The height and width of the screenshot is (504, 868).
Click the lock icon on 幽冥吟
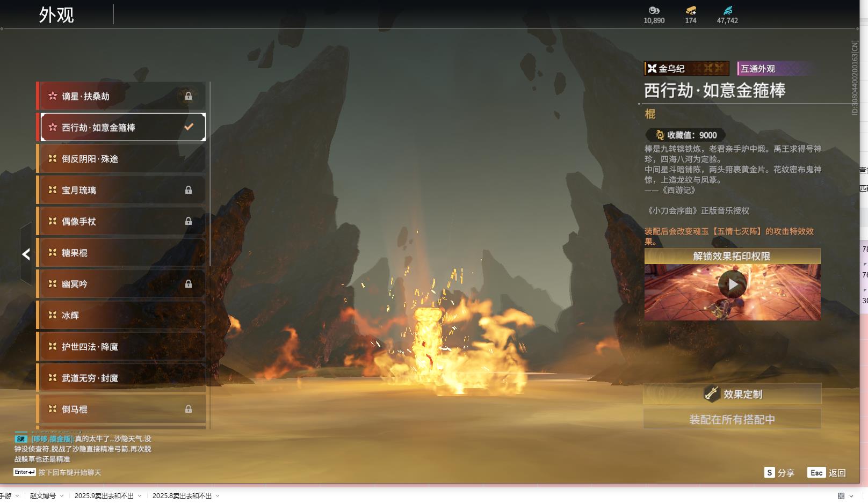point(189,284)
